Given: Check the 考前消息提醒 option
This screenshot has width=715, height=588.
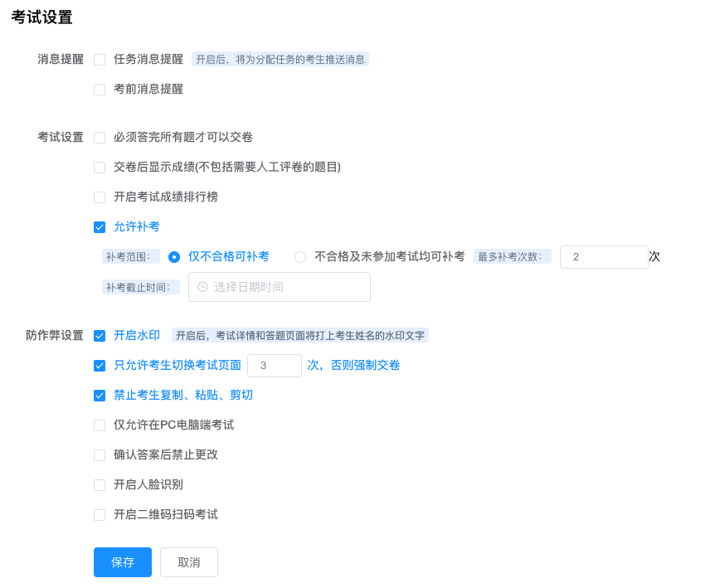Looking at the screenshot, I should (x=100, y=90).
